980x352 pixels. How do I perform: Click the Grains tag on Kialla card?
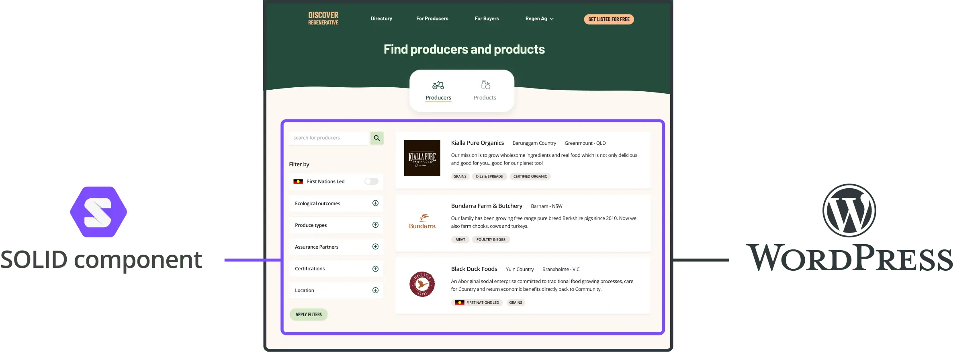(x=460, y=177)
